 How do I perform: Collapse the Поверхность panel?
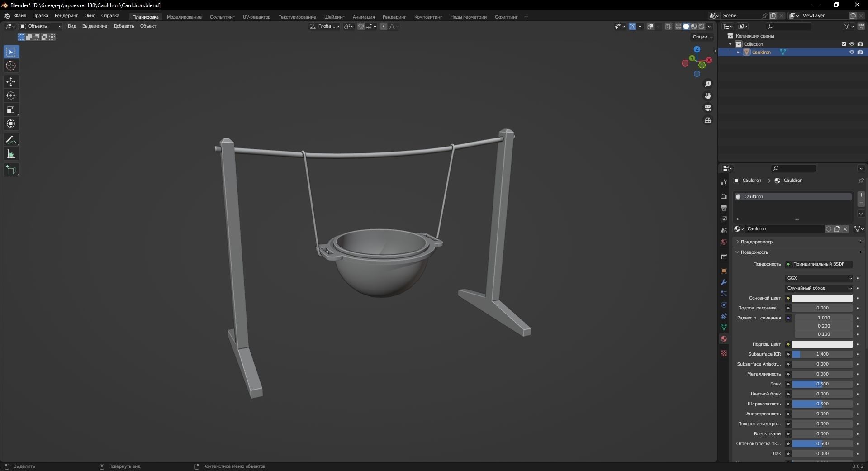[754, 252]
